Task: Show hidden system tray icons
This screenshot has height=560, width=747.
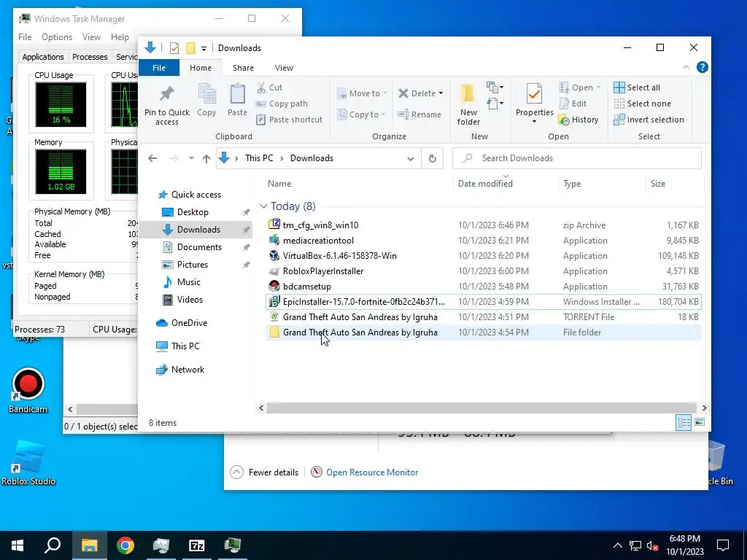Action: [617, 545]
